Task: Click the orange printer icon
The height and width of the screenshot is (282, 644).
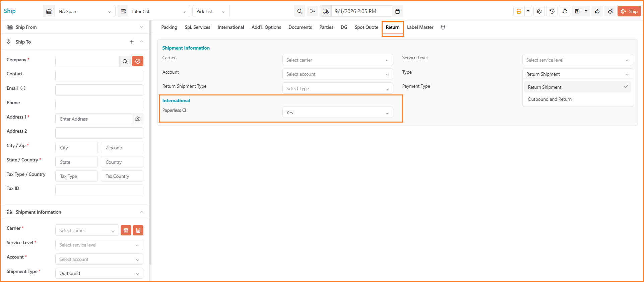Action: (x=519, y=11)
